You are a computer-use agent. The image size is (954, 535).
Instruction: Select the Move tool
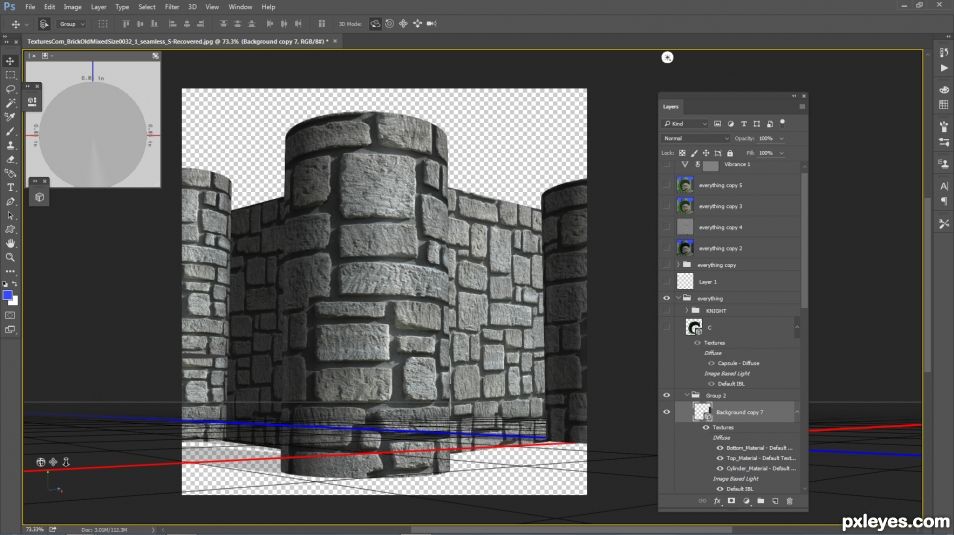tap(10, 61)
